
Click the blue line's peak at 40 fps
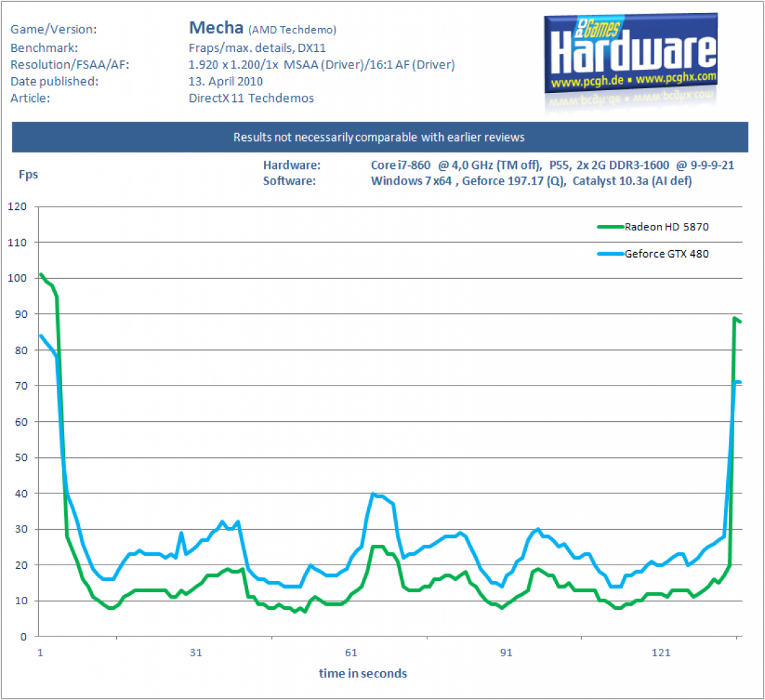pos(373,494)
